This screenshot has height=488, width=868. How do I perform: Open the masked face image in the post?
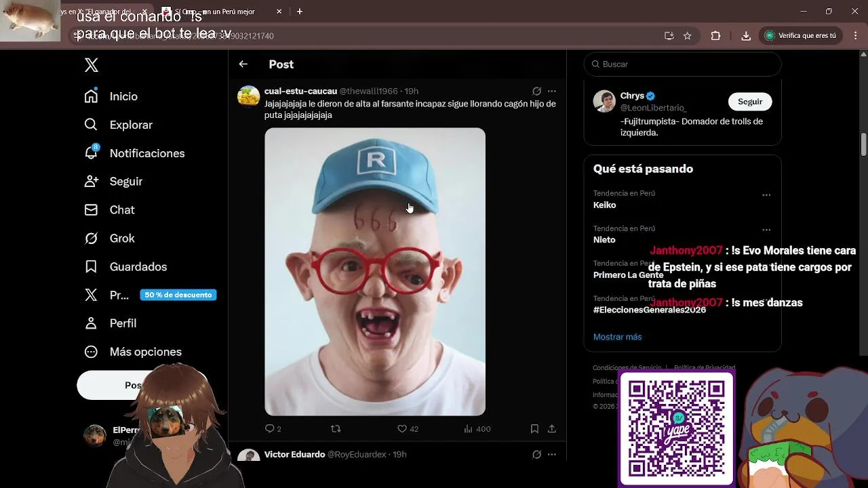click(x=375, y=272)
